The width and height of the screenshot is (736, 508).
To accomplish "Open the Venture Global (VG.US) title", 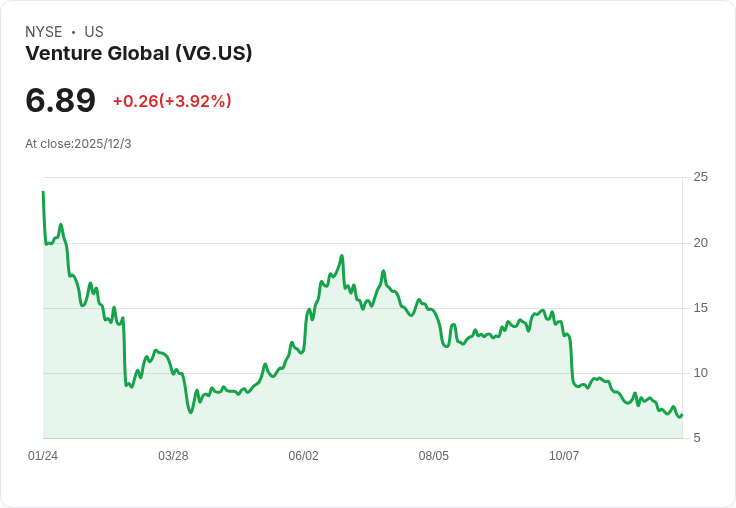I will click(x=138, y=53).
